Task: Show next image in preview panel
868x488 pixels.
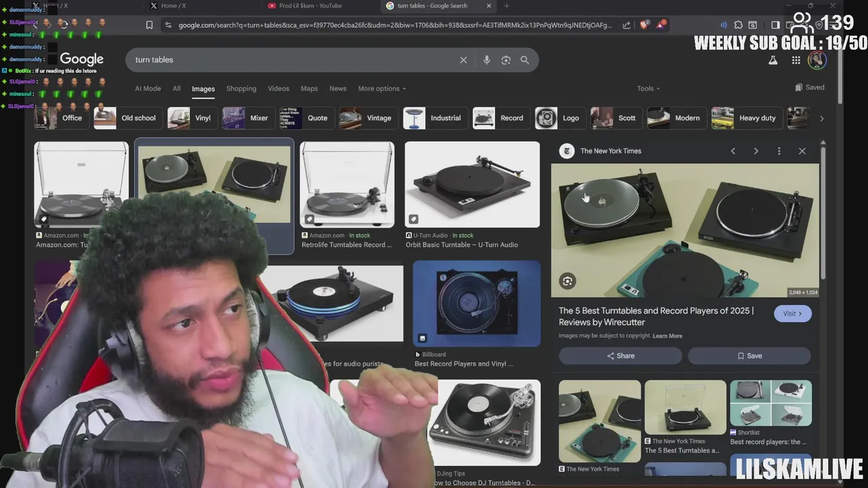Action: point(756,151)
